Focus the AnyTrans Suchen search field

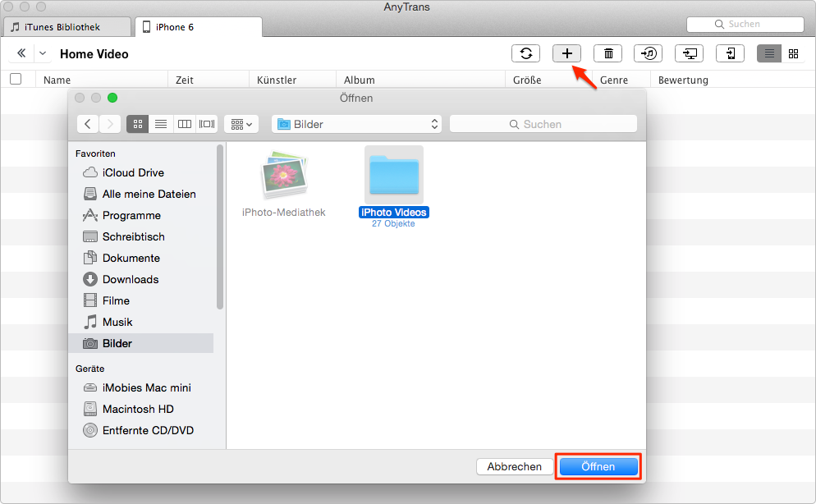click(745, 25)
